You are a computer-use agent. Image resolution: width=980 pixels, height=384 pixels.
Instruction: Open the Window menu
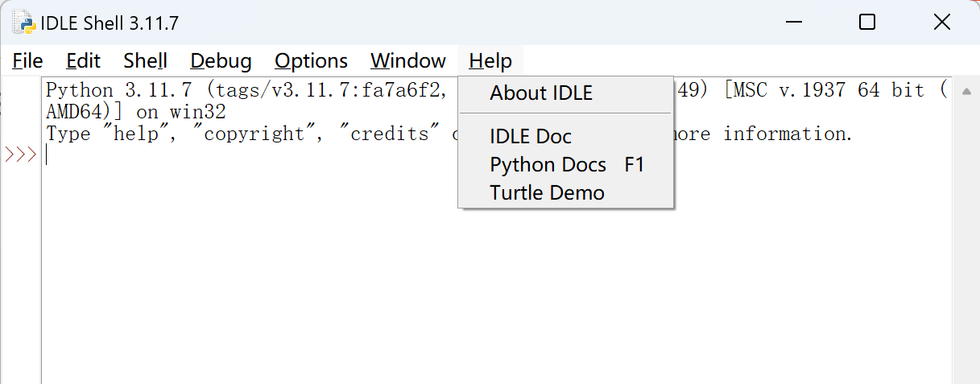[x=408, y=61]
